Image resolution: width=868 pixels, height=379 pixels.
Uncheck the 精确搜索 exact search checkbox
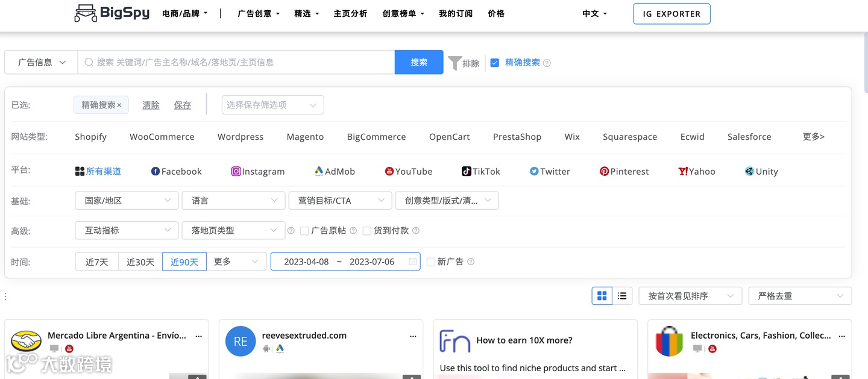pos(495,62)
